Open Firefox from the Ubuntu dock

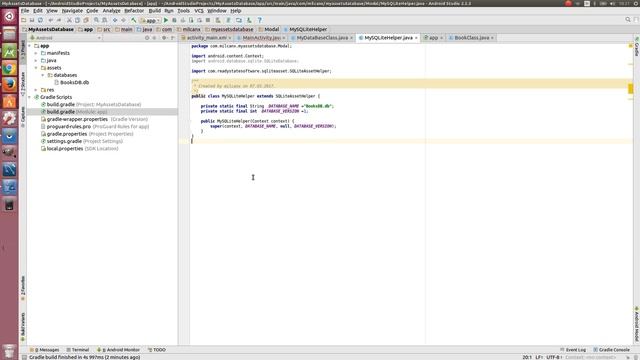click(9, 85)
